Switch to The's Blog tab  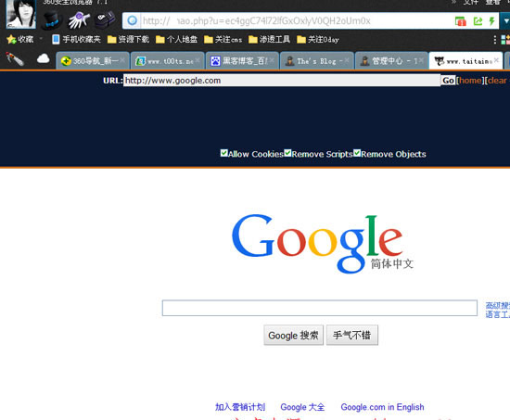[x=317, y=61]
